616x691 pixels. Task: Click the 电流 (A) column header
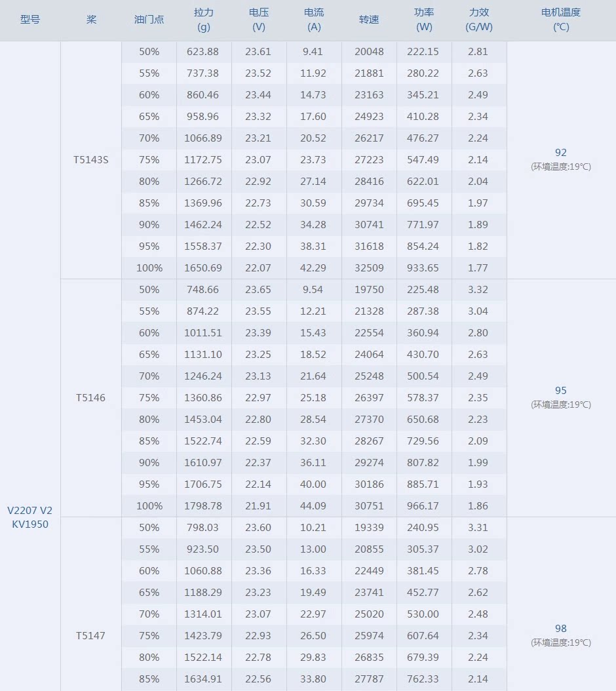pyautogui.click(x=314, y=20)
